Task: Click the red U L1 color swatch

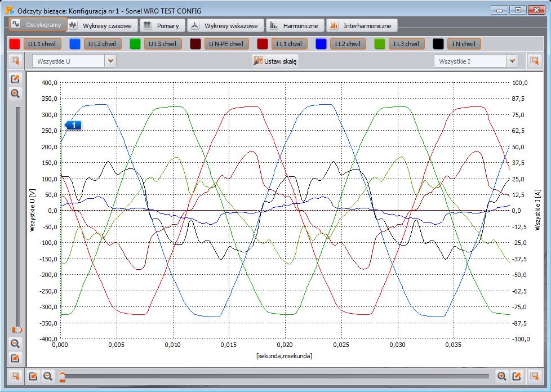Action: click(15, 44)
